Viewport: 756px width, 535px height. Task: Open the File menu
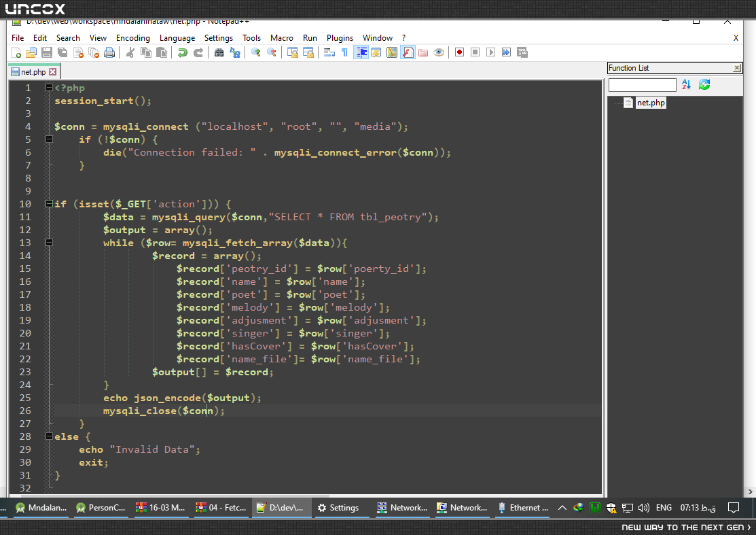pos(18,38)
